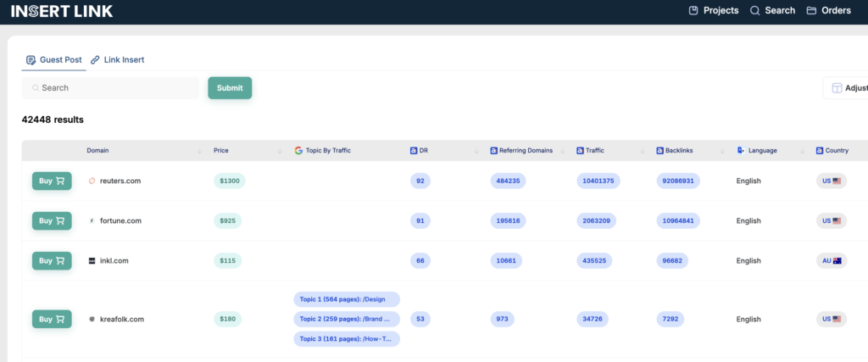Viewport: 868px width, 362px height.
Task: Sort by the Price column arrow
Action: (x=280, y=151)
